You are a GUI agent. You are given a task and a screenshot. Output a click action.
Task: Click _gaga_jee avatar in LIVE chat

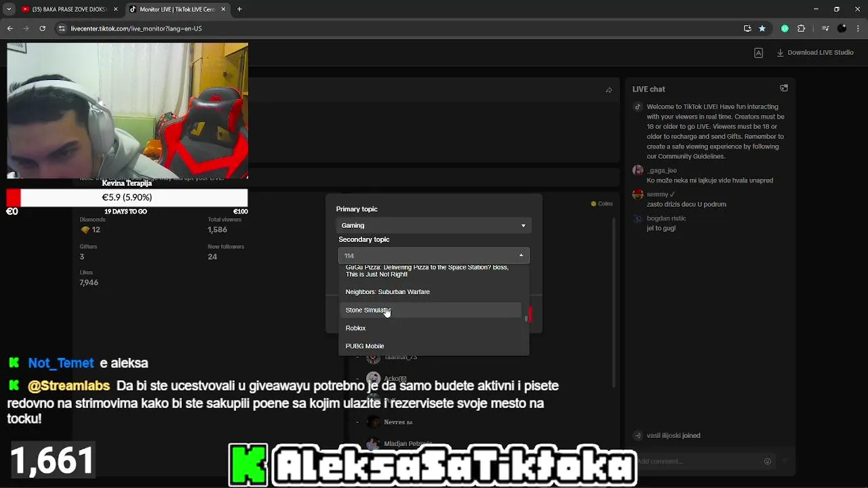coord(637,171)
